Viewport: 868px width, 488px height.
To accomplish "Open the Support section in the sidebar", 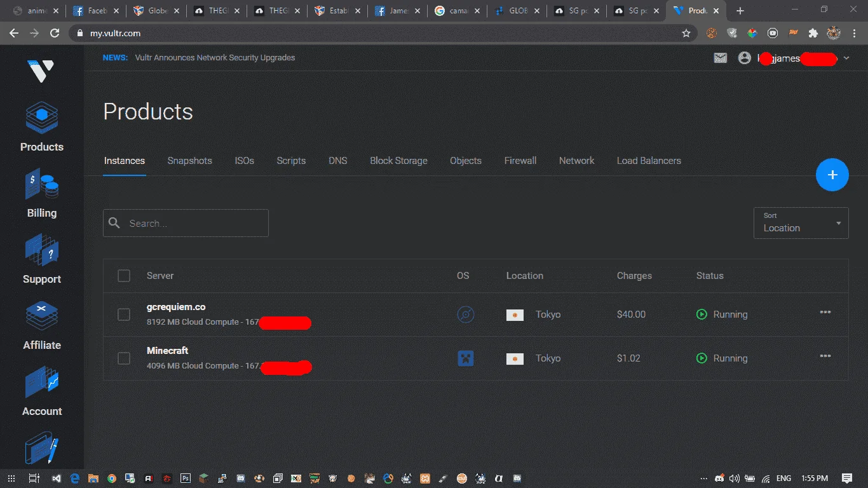I will (42, 260).
